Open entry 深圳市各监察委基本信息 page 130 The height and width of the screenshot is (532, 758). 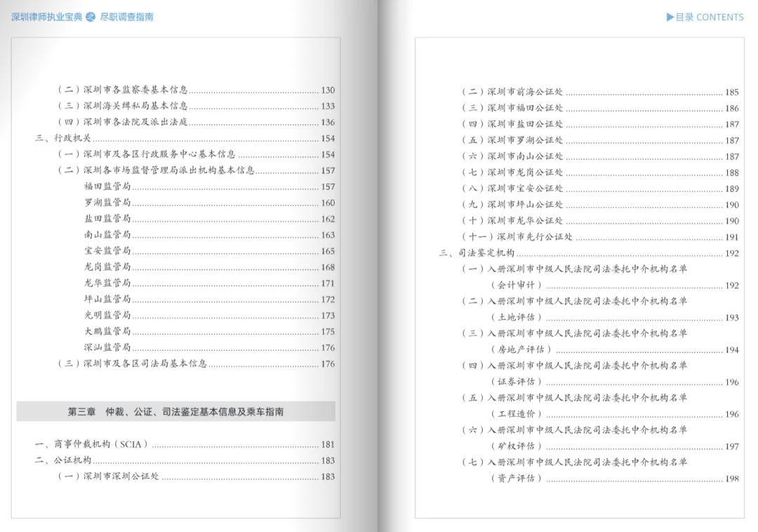196,90
